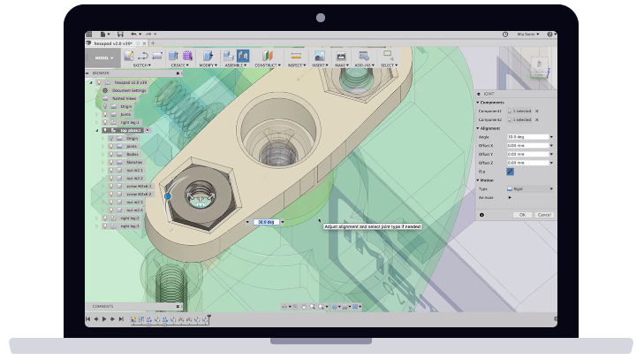The height and width of the screenshot is (360, 644).
Task: Open the File menu icon
Action: [103, 34]
